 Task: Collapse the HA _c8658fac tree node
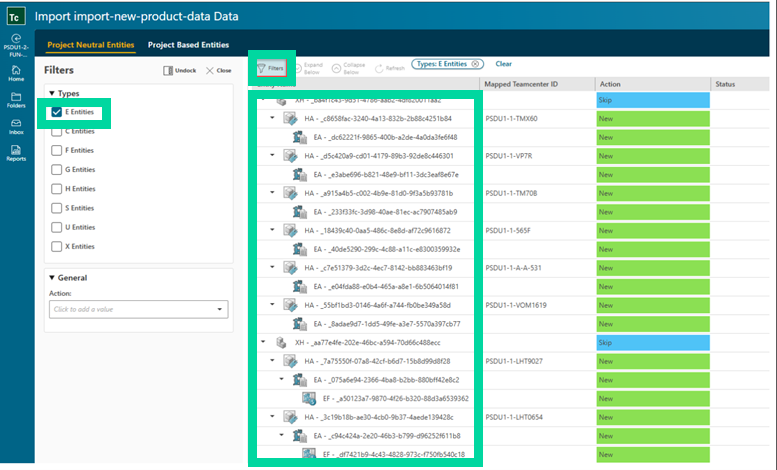tap(273, 118)
